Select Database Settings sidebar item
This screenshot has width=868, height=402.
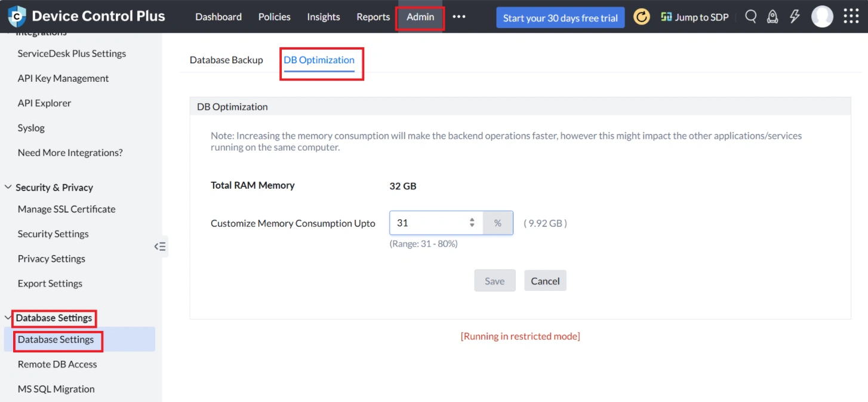tap(79, 339)
